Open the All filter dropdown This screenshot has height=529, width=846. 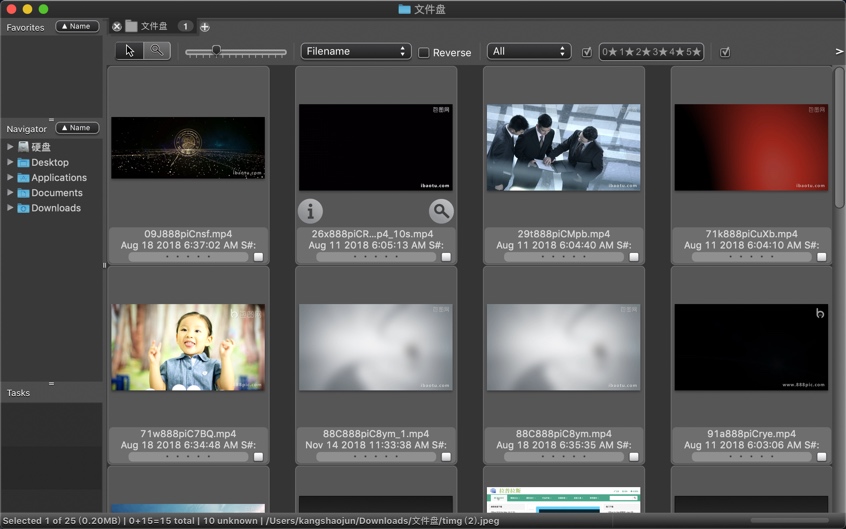[529, 51]
